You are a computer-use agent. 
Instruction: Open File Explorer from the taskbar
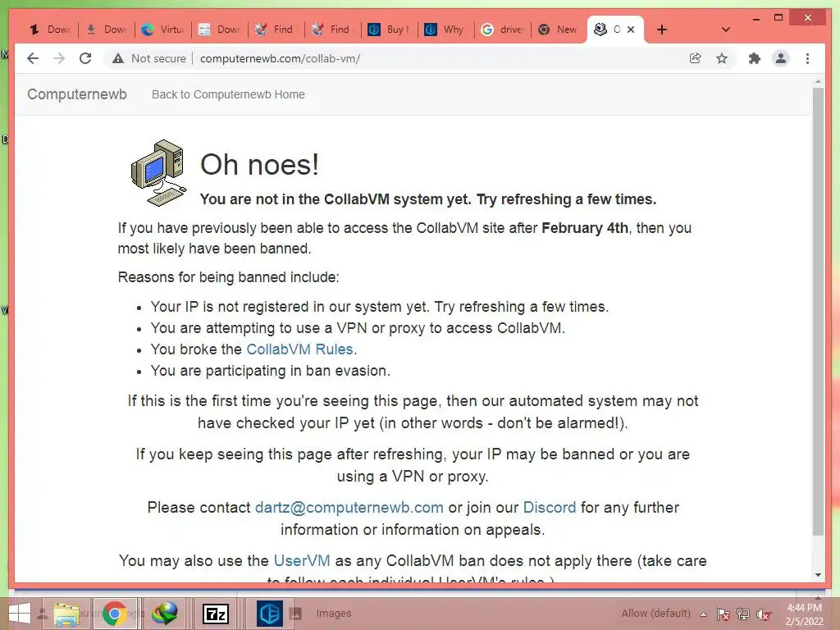point(66,614)
